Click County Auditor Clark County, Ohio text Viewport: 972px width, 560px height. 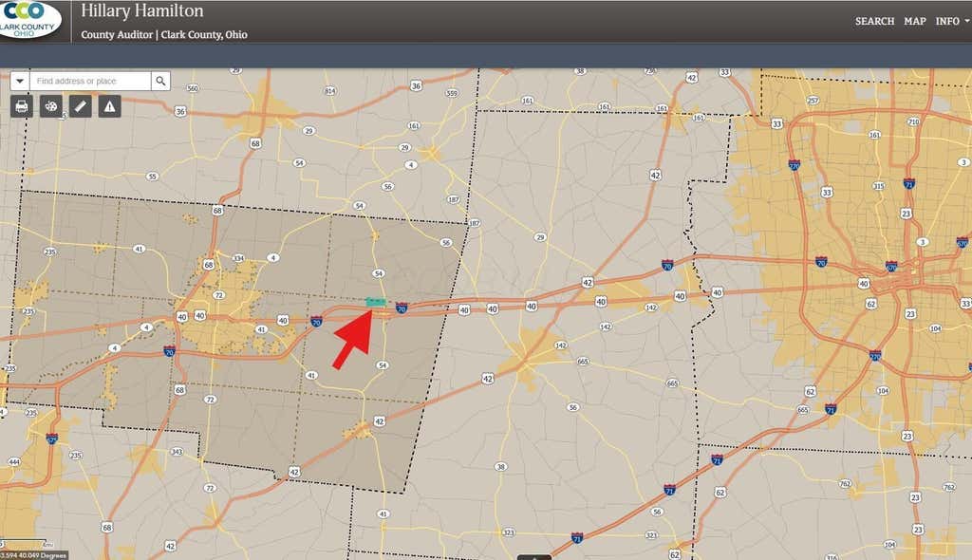[164, 35]
